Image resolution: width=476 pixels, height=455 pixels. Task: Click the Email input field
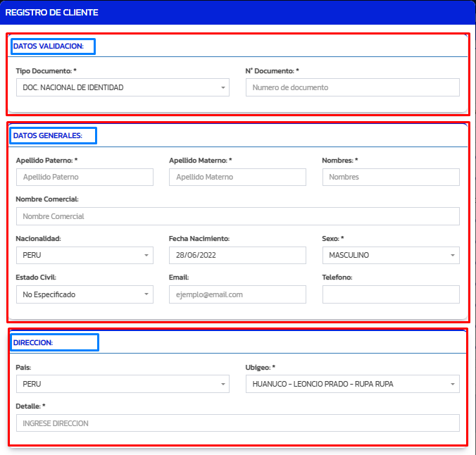pos(237,294)
